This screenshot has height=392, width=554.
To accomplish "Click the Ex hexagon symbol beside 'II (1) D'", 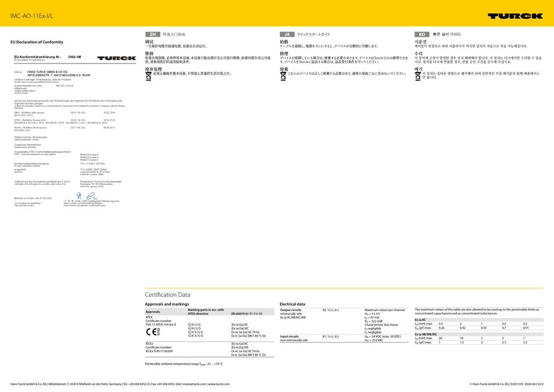I will point(190,328).
